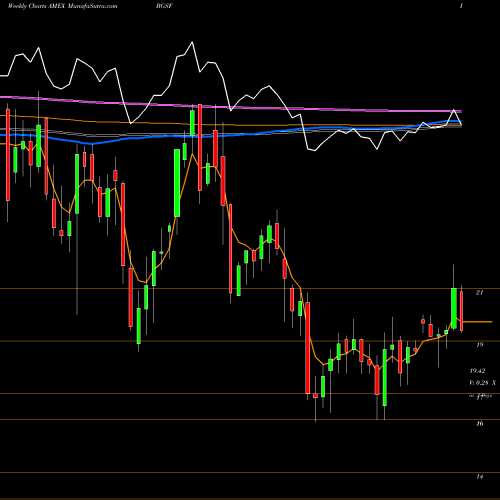
Task: Click the price axis label 19
Action: [479, 344]
